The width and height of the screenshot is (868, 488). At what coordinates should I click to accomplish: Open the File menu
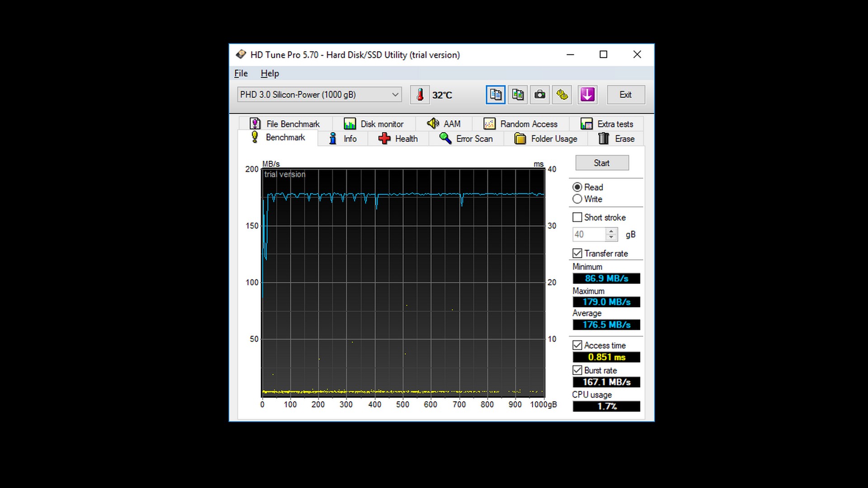(x=241, y=73)
